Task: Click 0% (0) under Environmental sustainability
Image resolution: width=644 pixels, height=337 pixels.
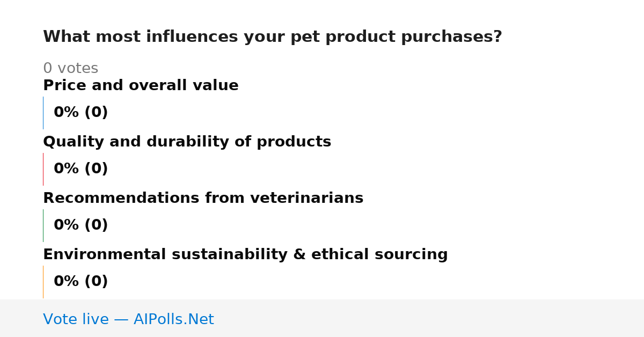Action: [80, 282]
